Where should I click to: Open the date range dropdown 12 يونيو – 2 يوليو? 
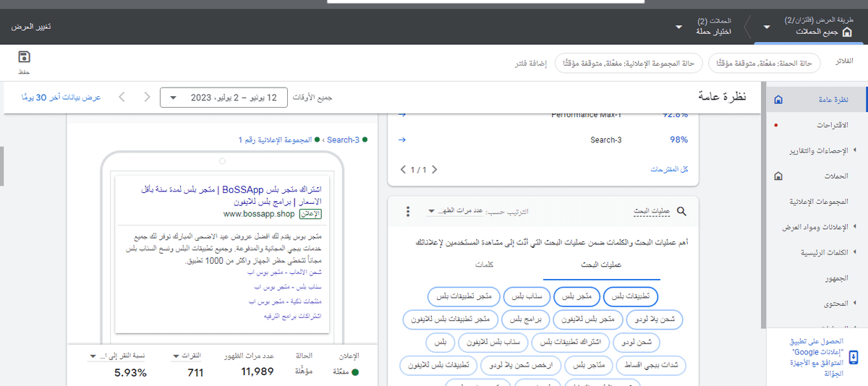tap(223, 97)
